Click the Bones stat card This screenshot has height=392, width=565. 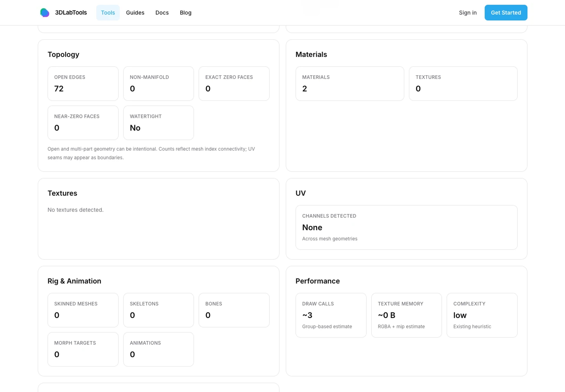point(234,310)
